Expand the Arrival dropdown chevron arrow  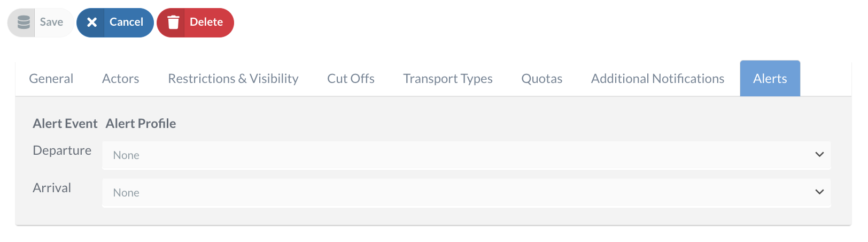pyautogui.click(x=819, y=192)
